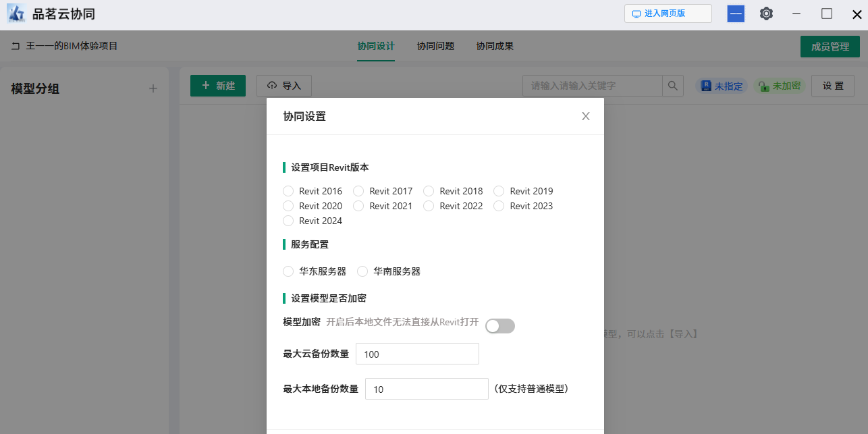Pick the 华南服务器 server option

[363, 271]
